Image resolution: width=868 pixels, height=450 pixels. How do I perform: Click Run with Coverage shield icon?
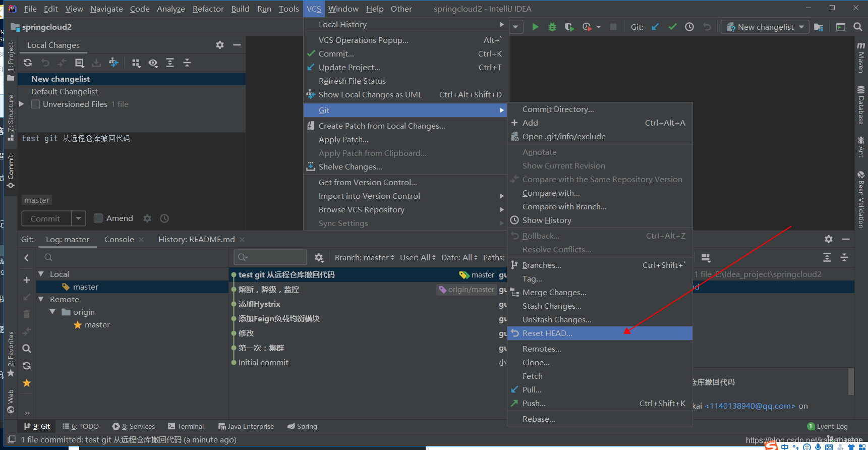click(x=569, y=27)
